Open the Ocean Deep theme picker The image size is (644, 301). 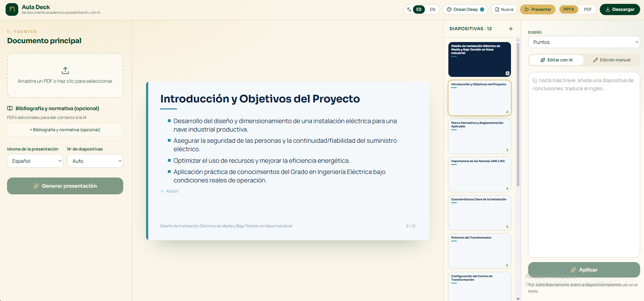pyautogui.click(x=465, y=9)
